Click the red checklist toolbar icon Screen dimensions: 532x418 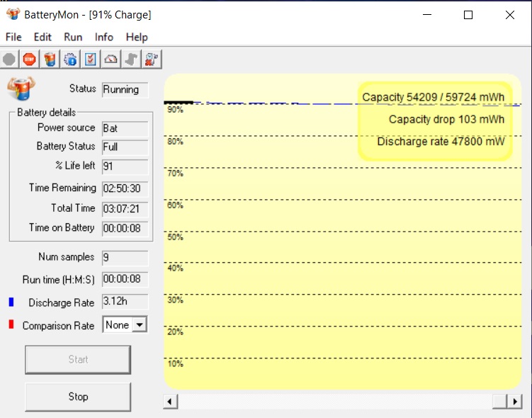click(91, 60)
